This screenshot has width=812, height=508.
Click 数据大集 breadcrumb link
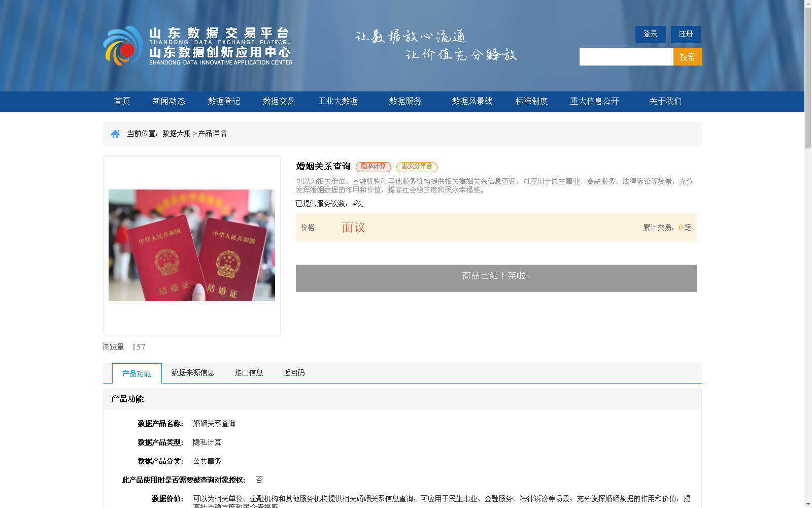point(177,134)
